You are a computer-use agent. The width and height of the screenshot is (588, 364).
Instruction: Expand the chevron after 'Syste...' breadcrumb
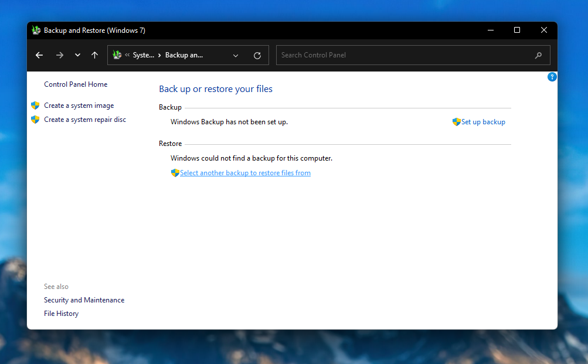pyautogui.click(x=159, y=55)
